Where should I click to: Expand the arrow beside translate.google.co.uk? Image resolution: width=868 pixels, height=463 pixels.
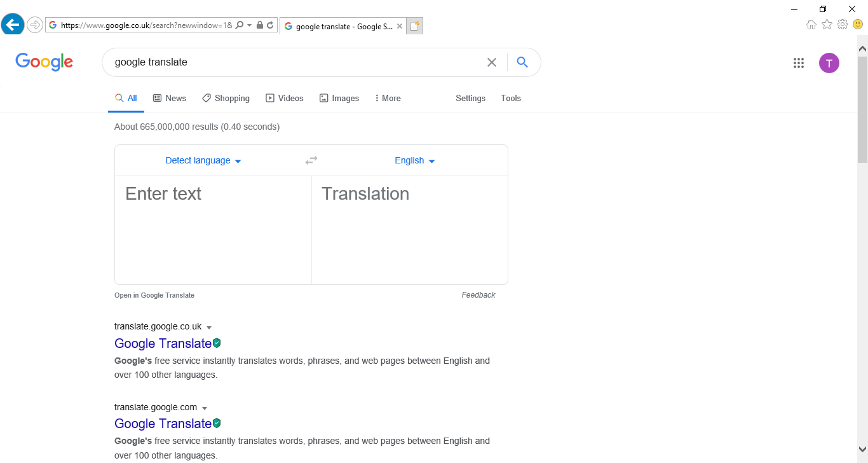pos(209,328)
